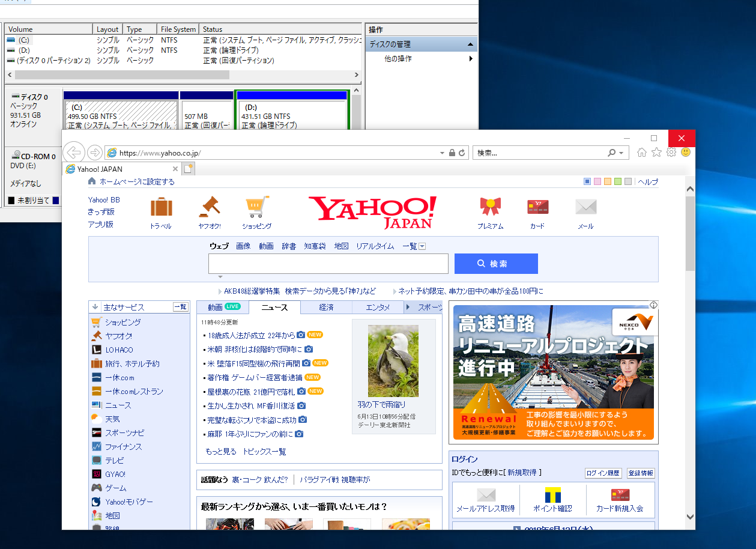The height and width of the screenshot is (549, 756).
Task: Select the 507 MB recovery partition block
Action: pos(206,110)
